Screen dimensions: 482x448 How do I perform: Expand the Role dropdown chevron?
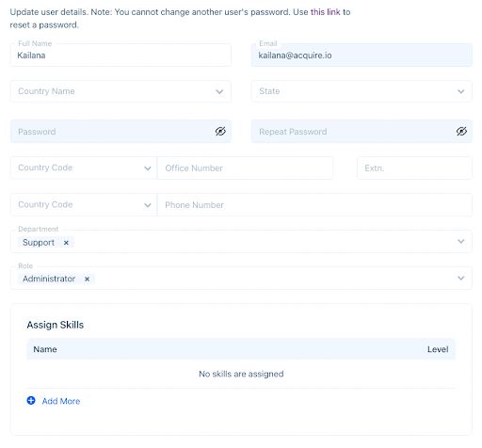coord(460,278)
